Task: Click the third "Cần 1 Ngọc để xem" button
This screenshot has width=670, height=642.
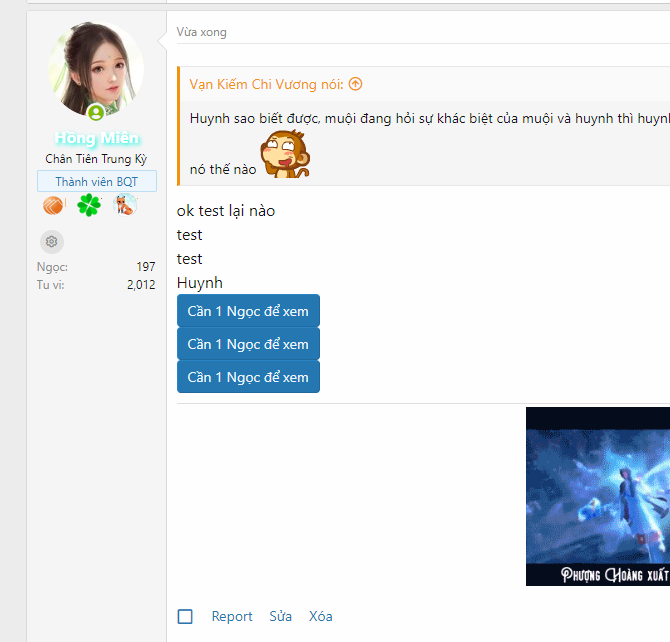Action: pos(248,377)
